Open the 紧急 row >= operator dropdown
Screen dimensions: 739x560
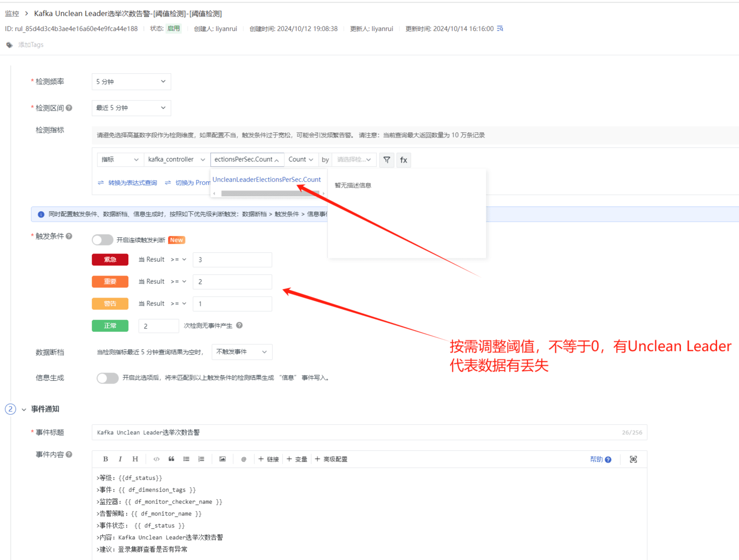point(179,259)
